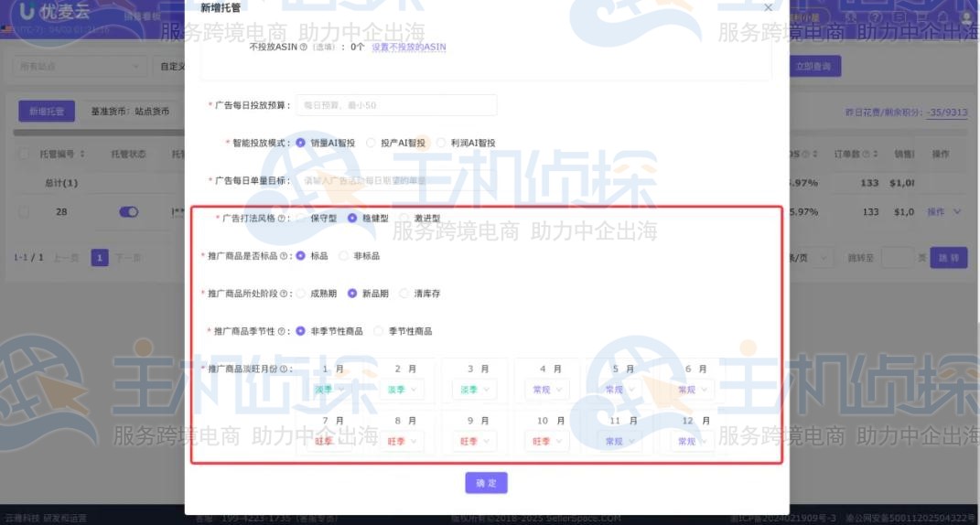Click info icon beside 推广商品淡旺月份
Screen dimensions: 980x525
tap(283, 370)
